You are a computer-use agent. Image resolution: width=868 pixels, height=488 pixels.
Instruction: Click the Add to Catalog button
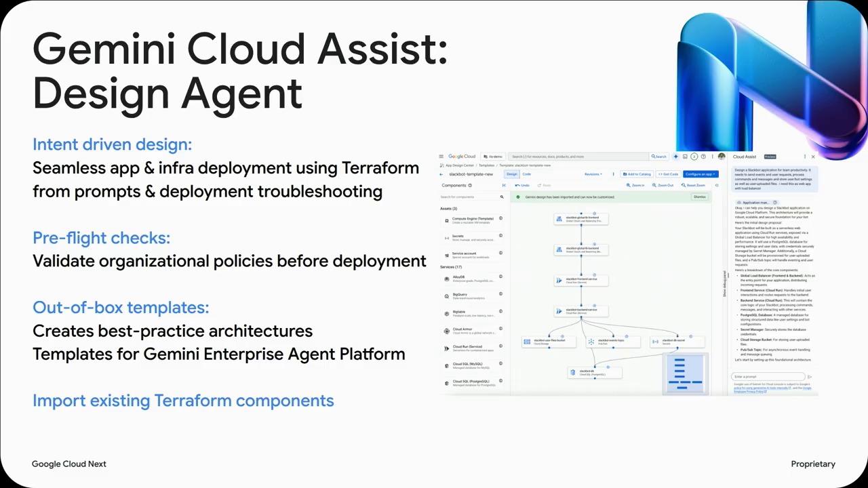637,174
